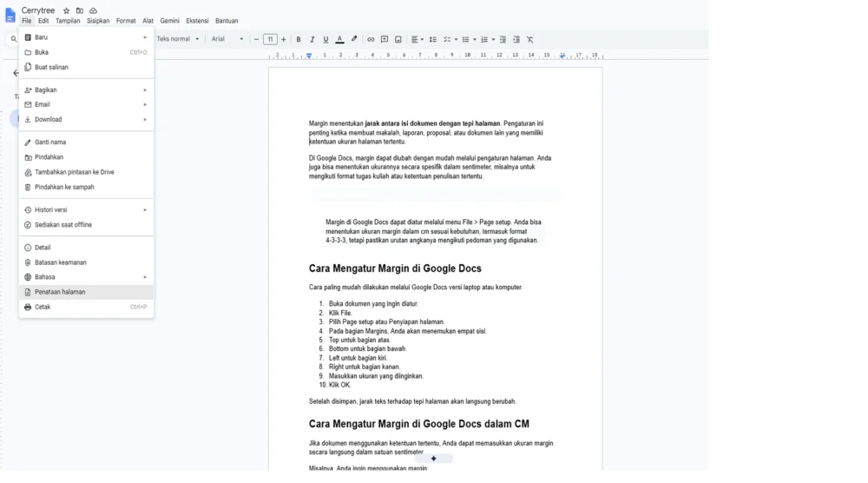Screen dimensions: 868x483
Task: Expand the Bahasa submenu
Action: [86, 277]
